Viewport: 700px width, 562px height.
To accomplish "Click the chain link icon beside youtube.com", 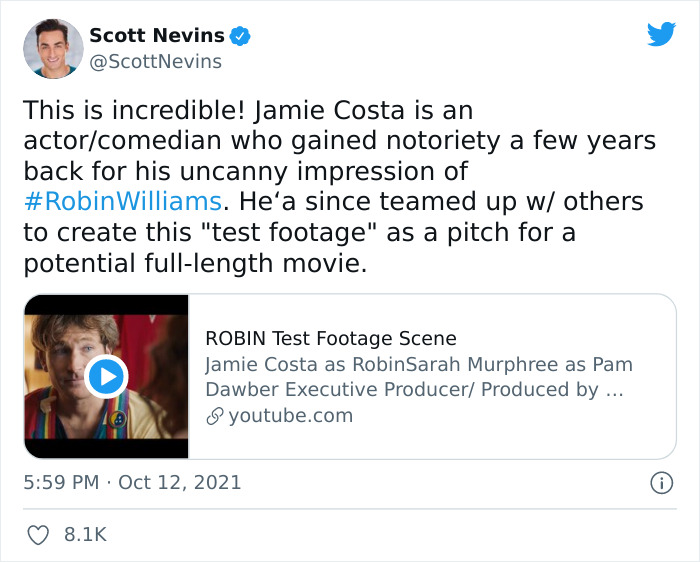I will (214, 415).
